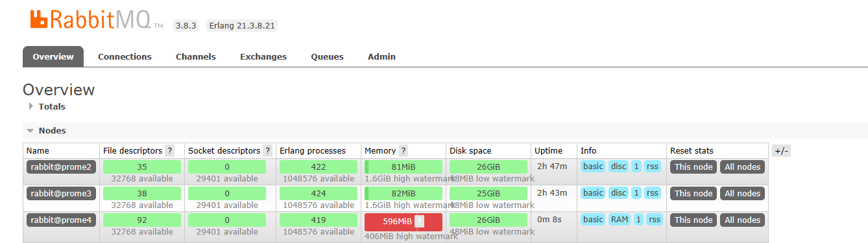868x243 pixels.
Task: Click the disc tag for rabbit@prome3
Action: (x=619, y=193)
